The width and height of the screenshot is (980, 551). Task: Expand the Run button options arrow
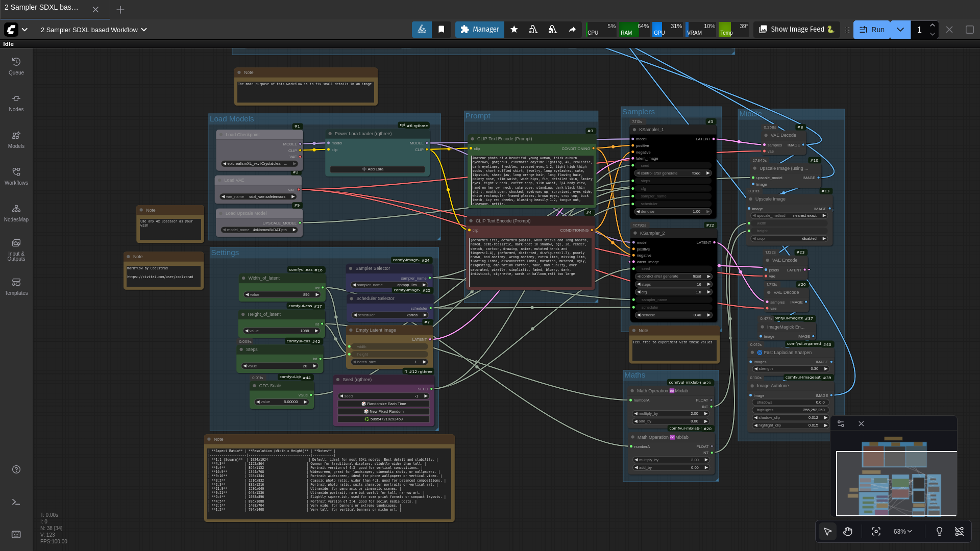pos(900,30)
